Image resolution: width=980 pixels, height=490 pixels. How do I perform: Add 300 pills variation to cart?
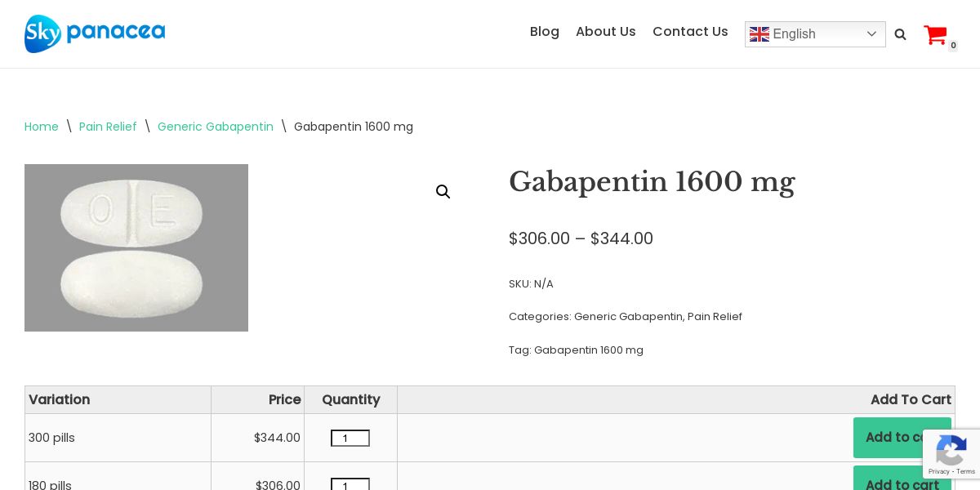pyautogui.click(x=890, y=438)
